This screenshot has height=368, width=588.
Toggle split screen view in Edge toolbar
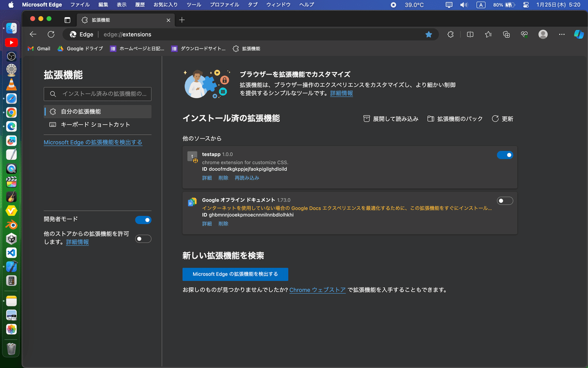tap(470, 34)
